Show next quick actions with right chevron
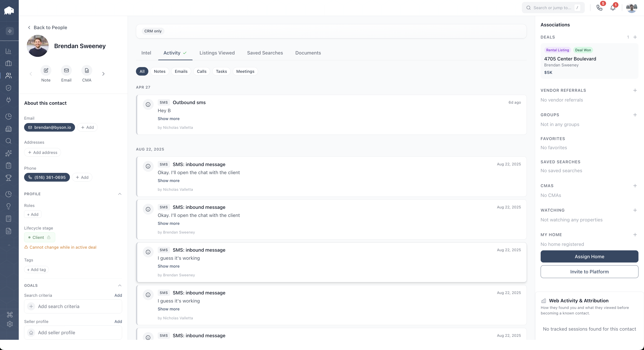 [103, 74]
